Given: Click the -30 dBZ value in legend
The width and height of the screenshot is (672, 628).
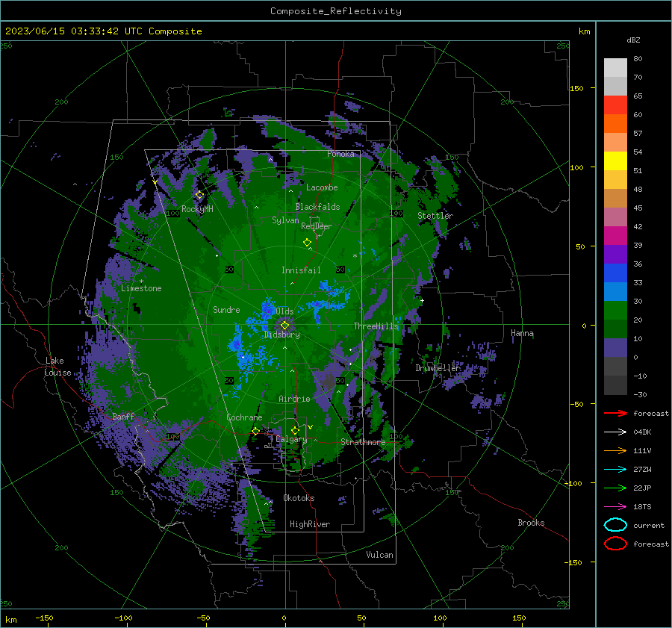Looking at the screenshot, I should [x=640, y=394].
